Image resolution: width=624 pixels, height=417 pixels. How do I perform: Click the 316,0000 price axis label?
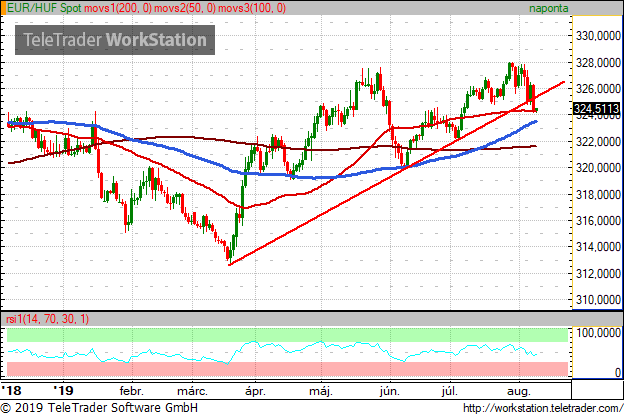click(598, 221)
